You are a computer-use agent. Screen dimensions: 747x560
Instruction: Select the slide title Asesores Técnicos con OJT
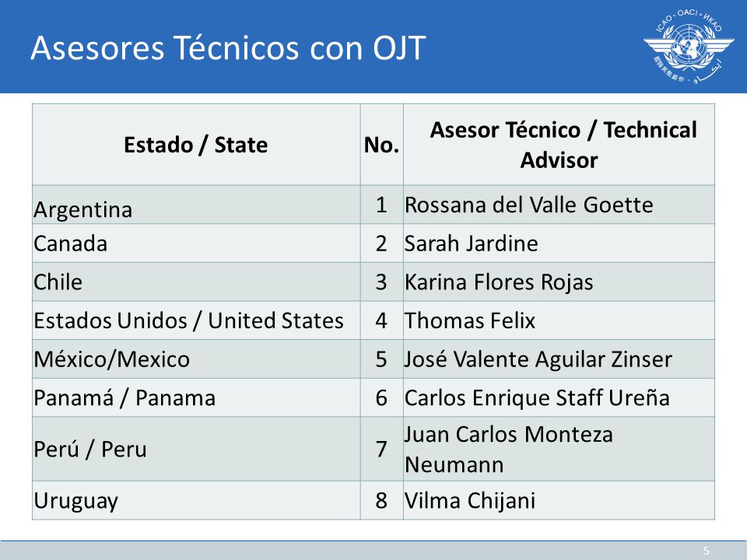click(228, 48)
